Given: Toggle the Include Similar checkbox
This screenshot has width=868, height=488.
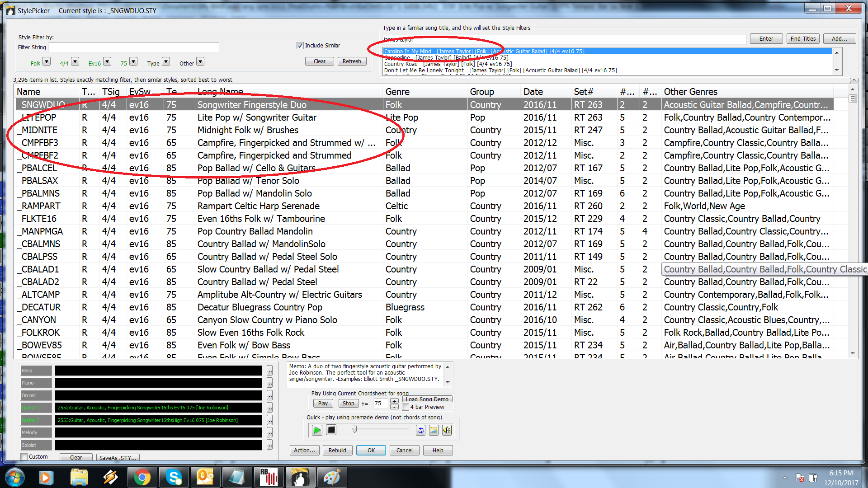Looking at the screenshot, I should click(x=300, y=46).
